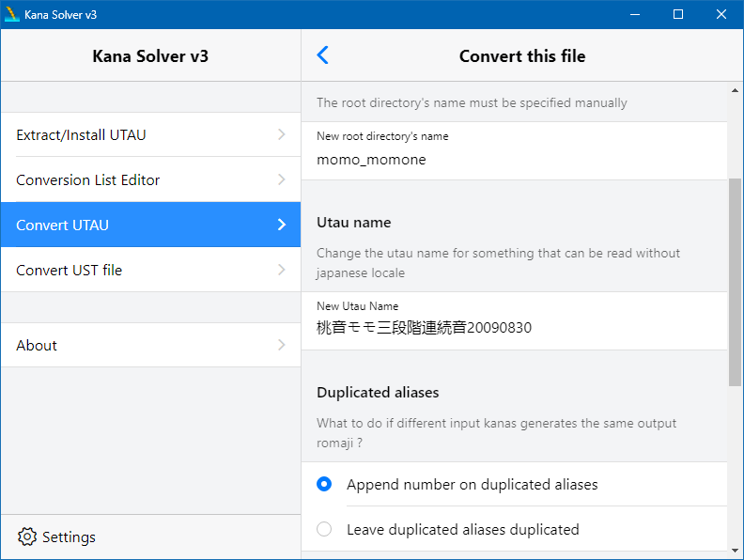The width and height of the screenshot is (744, 560).
Task: Click the scrollbar down arrow
Action: 735,551
